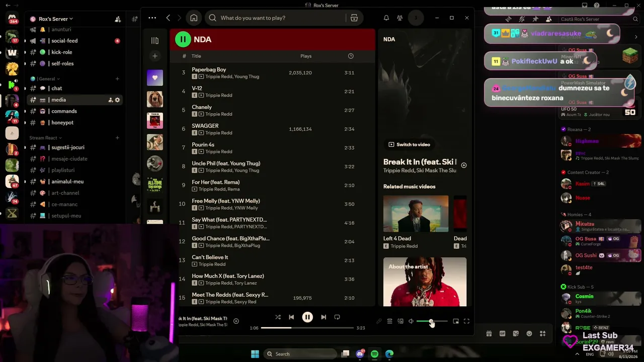Toggle repeat in Spotify player
644x362 pixels.
[x=337, y=317]
